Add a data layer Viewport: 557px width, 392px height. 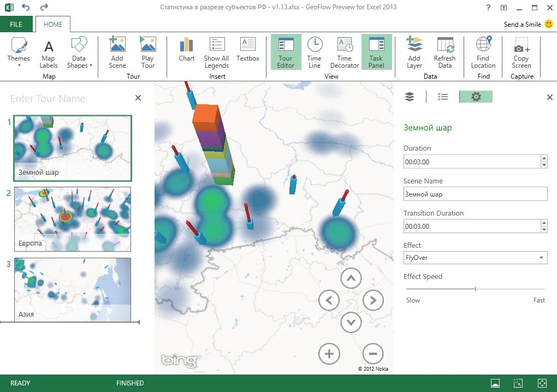[x=414, y=52]
